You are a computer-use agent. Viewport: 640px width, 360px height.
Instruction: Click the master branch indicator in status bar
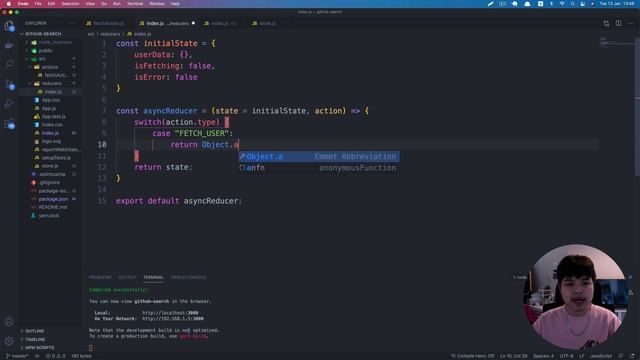point(17,356)
